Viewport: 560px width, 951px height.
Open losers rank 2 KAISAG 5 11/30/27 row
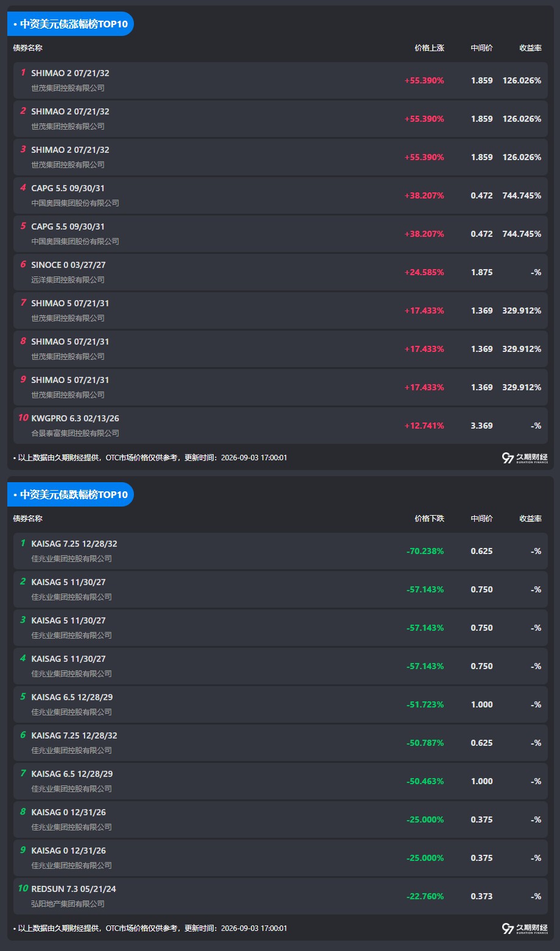coord(281,589)
